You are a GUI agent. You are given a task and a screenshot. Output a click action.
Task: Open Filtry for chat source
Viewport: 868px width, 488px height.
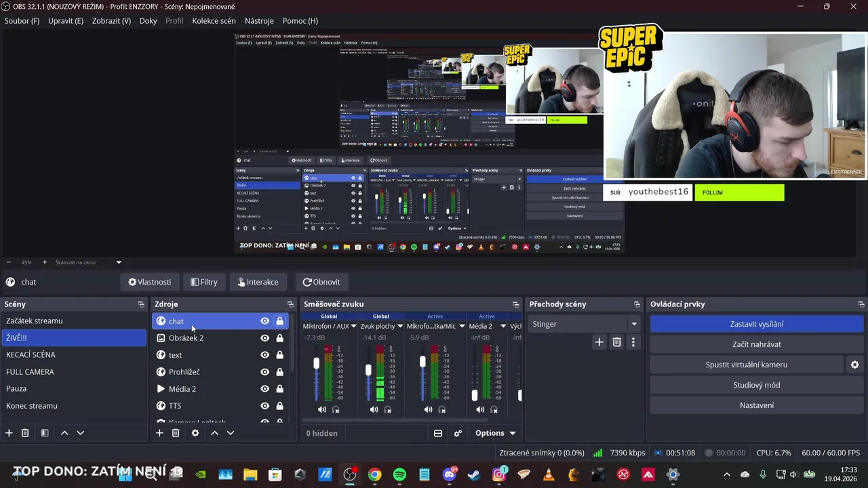click(204, 282)
